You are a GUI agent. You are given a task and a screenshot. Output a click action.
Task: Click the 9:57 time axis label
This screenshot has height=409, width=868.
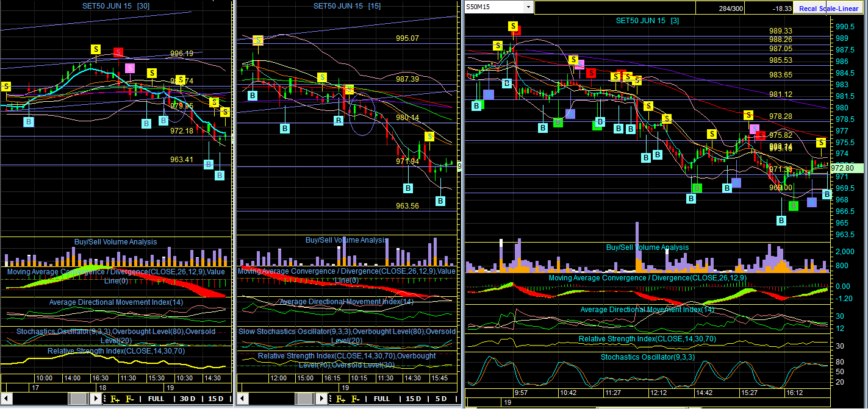pos(522,393)
